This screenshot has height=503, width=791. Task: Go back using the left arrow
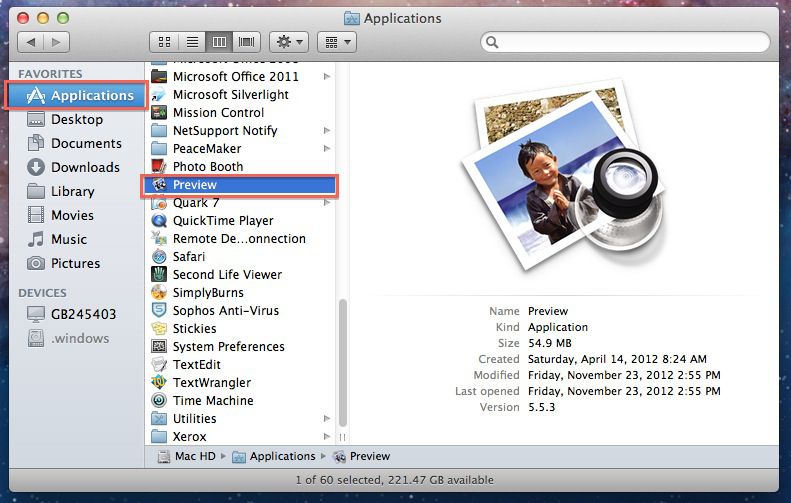(31, 42)
